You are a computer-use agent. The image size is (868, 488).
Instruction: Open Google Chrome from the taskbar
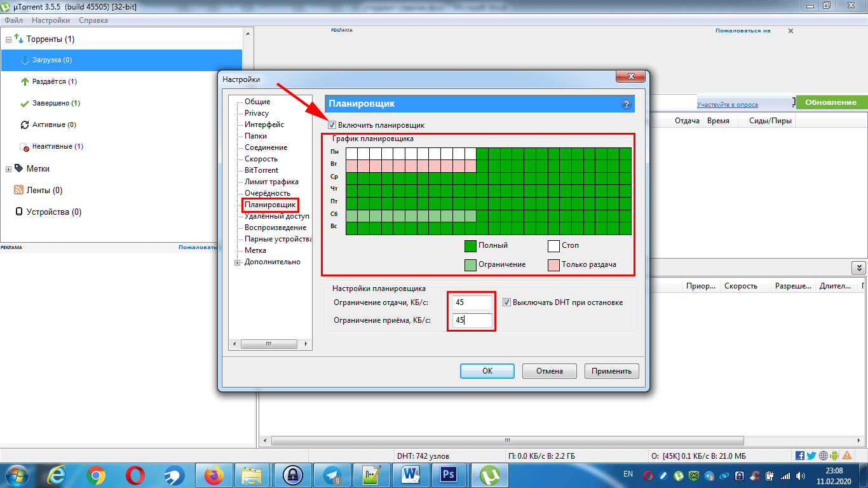(x=97, y=475)
